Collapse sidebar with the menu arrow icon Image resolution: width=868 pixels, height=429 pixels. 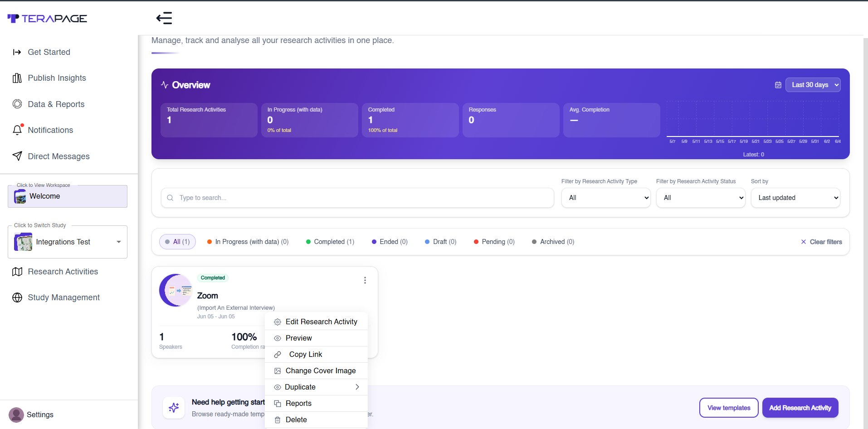164,18
